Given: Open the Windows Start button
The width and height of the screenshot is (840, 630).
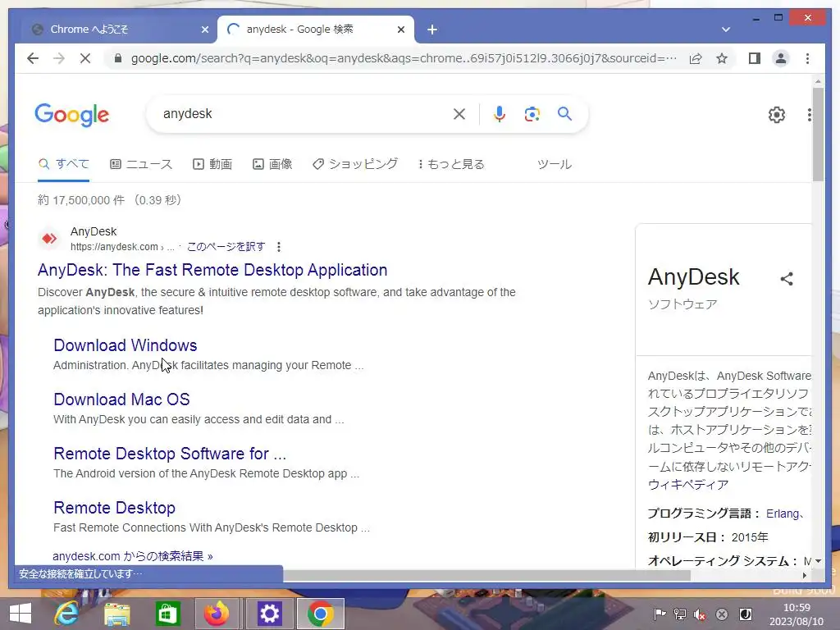Looking at the screenshot, I should [x=21, y=614].
